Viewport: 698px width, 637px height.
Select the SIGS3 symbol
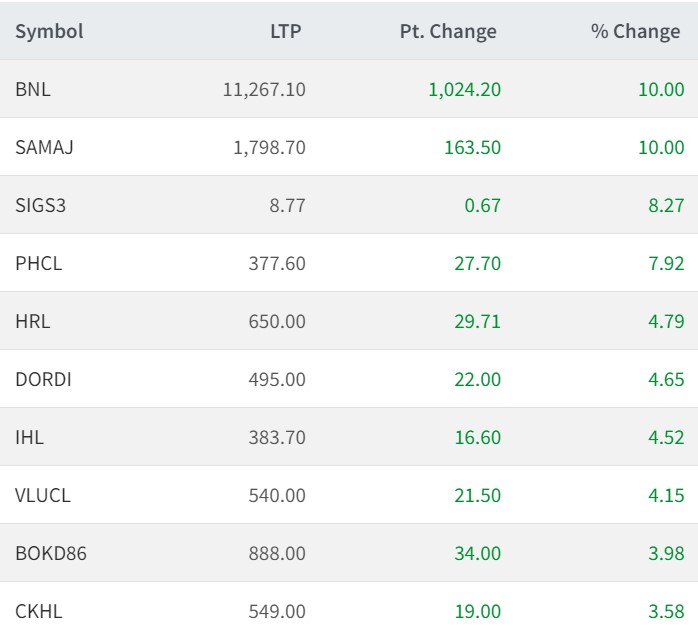(x=41, y=205)
